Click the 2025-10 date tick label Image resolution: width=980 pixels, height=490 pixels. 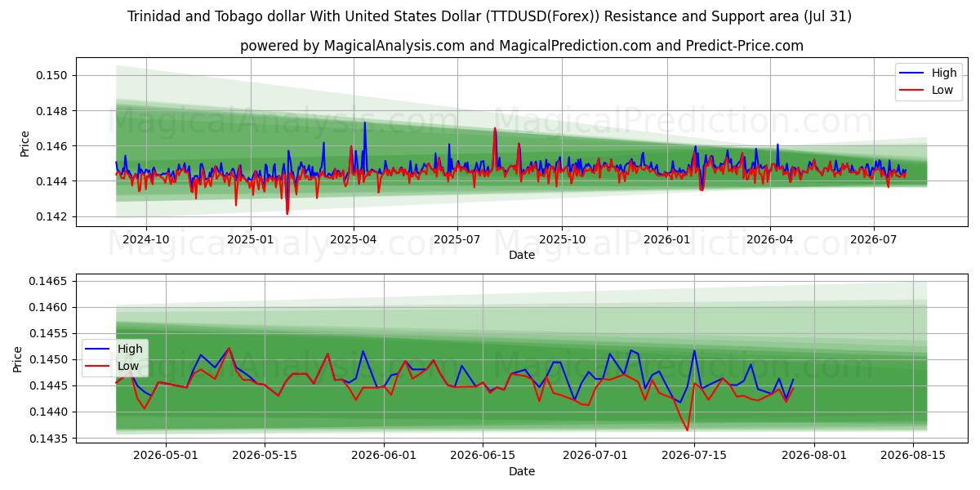(x=561, y=240)
